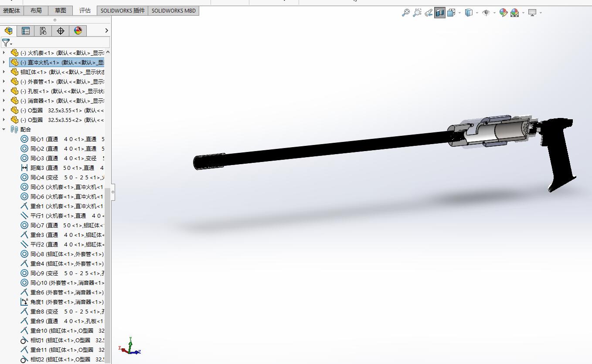Click the Apply Scene icon
The height and width of the screenshot is (364, 592).
(x=515, y=13)
